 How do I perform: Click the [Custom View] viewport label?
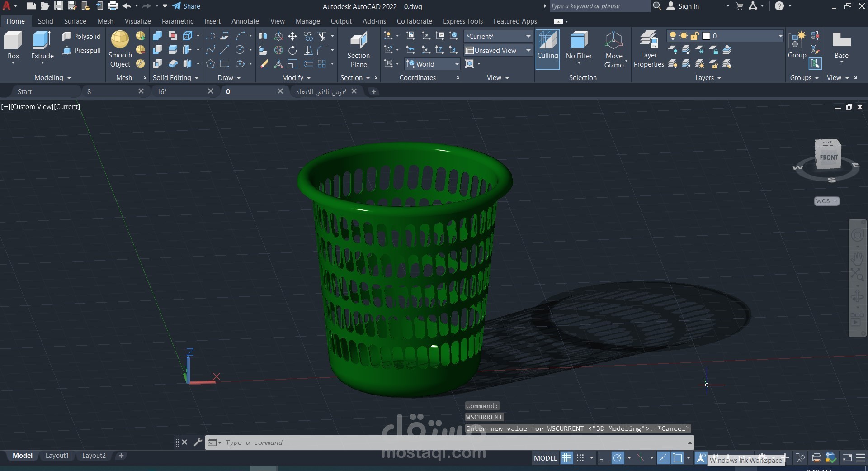(32, 107)
